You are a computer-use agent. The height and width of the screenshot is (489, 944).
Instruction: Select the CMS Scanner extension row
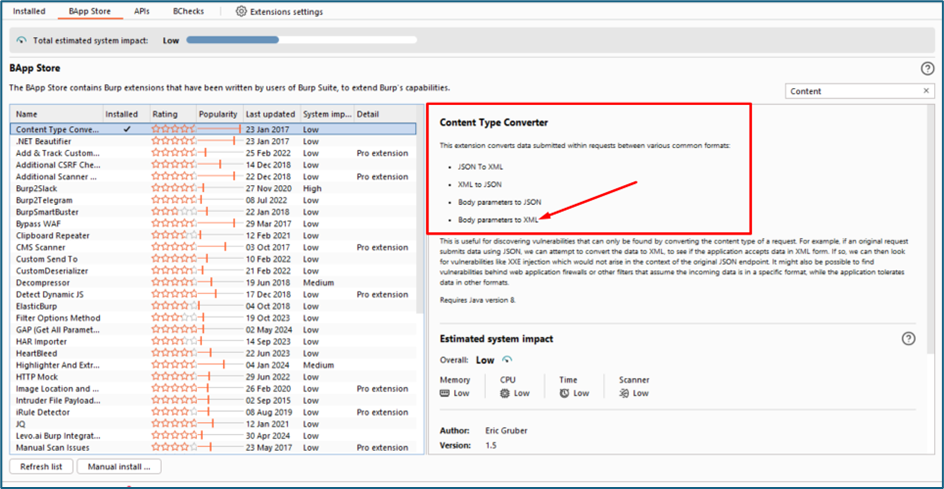tap(213, 247)
